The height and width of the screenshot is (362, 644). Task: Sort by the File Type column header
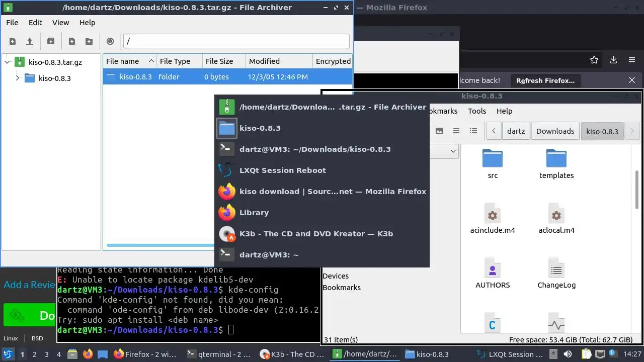click(180, 61)
